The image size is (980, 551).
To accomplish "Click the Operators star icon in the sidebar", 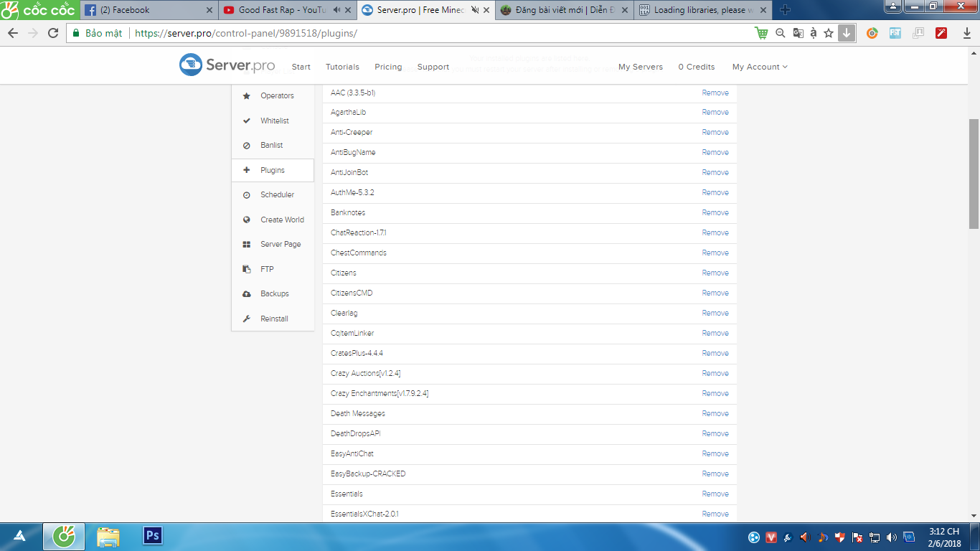I will 247,95.
